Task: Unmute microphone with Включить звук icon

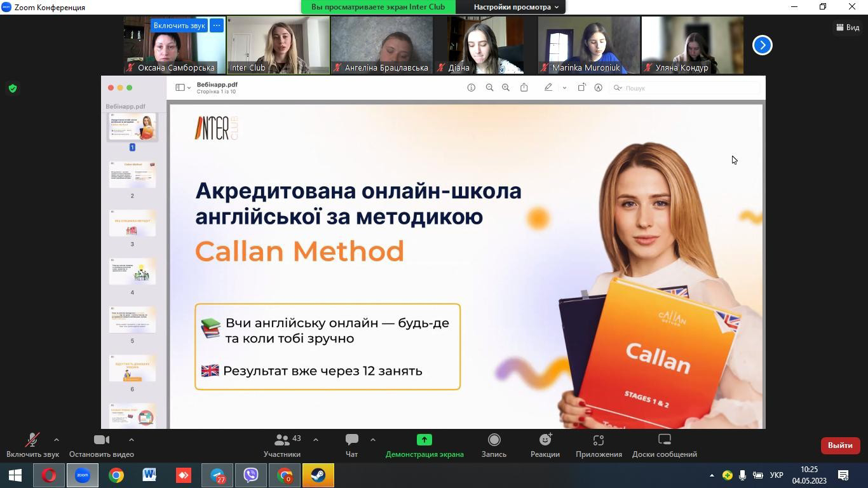Action: 32,445
